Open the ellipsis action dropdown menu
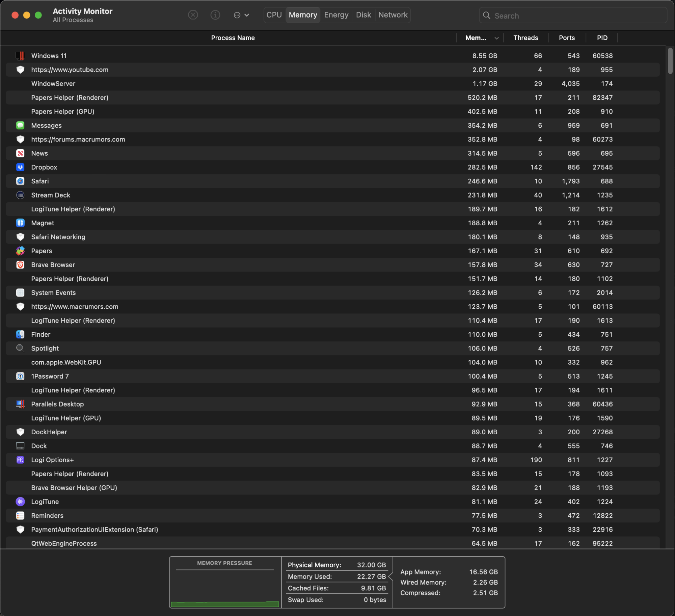675x616 pixels. (x=241, y=15)
